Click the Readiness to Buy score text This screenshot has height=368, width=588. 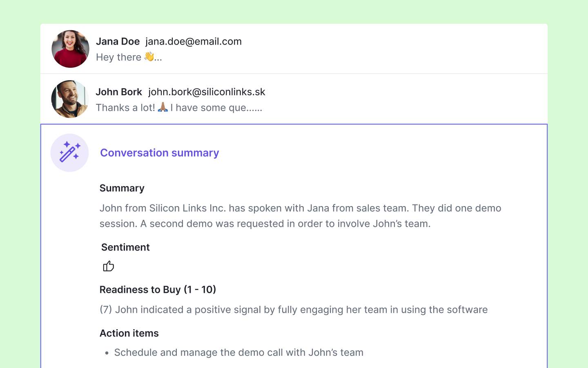pyautogui.click(x=294, y=310)
